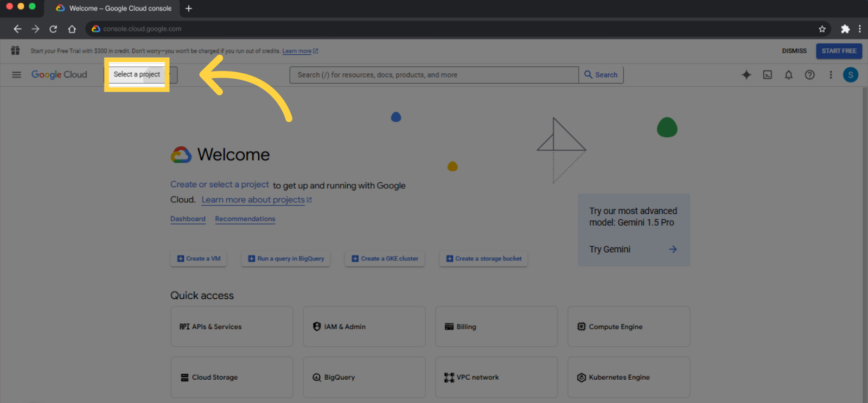
Task: Click Create a storage bucket button
Action: click(483, 259)
